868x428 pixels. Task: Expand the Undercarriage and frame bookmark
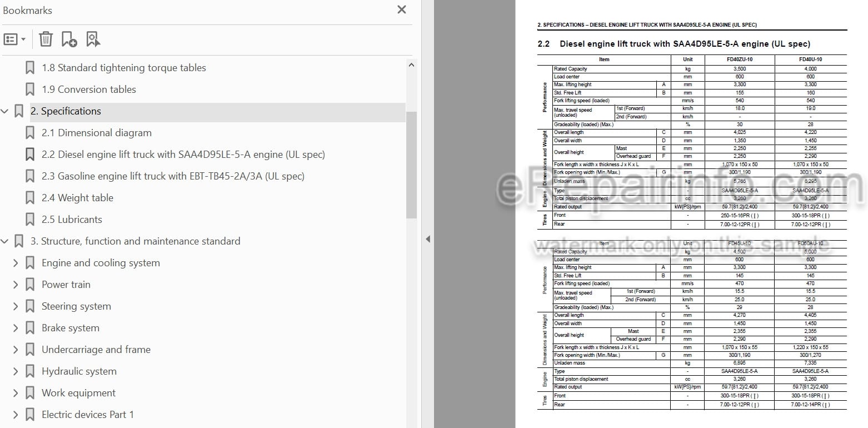tap(16, 350)
